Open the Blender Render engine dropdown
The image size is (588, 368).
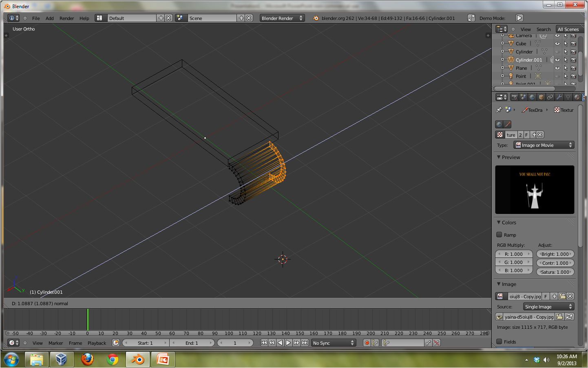(x=282, y=18)
